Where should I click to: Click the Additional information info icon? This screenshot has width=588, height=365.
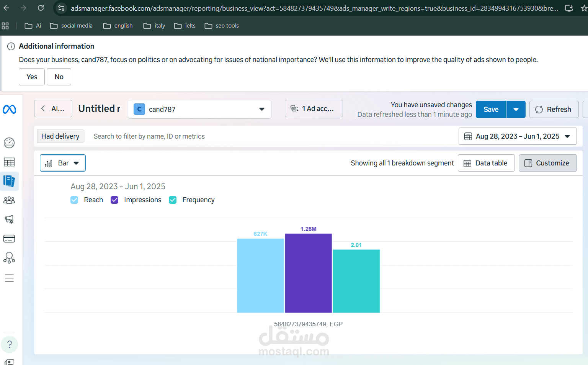11,46
